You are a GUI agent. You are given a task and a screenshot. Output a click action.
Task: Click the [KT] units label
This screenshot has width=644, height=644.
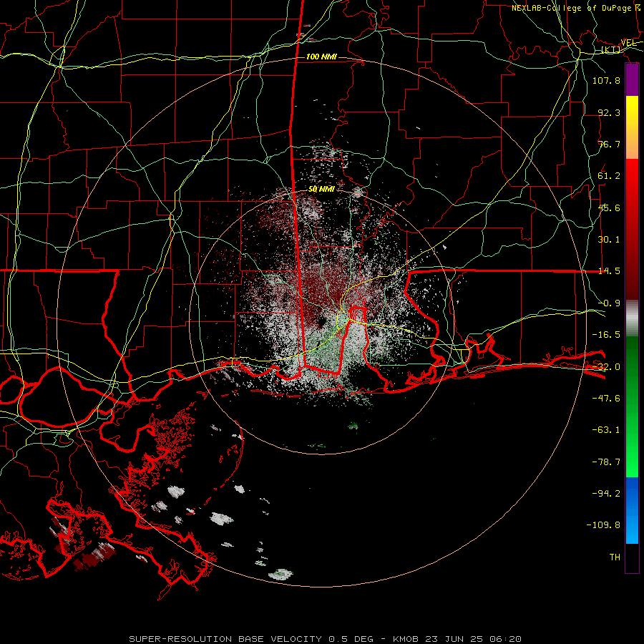click(x=611, y=50)
